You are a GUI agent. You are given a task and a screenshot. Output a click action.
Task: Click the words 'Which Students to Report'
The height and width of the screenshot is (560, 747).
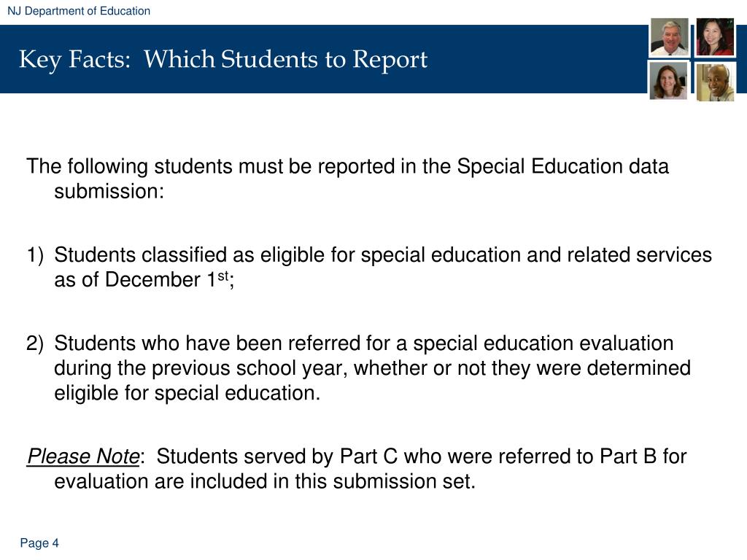(x=286, y=60)
